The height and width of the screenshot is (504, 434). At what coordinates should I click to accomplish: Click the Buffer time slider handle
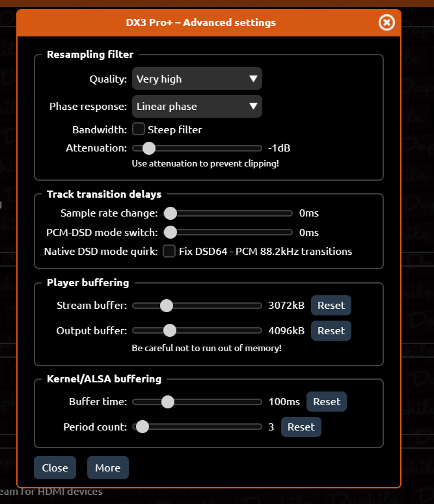click(168, 402)
